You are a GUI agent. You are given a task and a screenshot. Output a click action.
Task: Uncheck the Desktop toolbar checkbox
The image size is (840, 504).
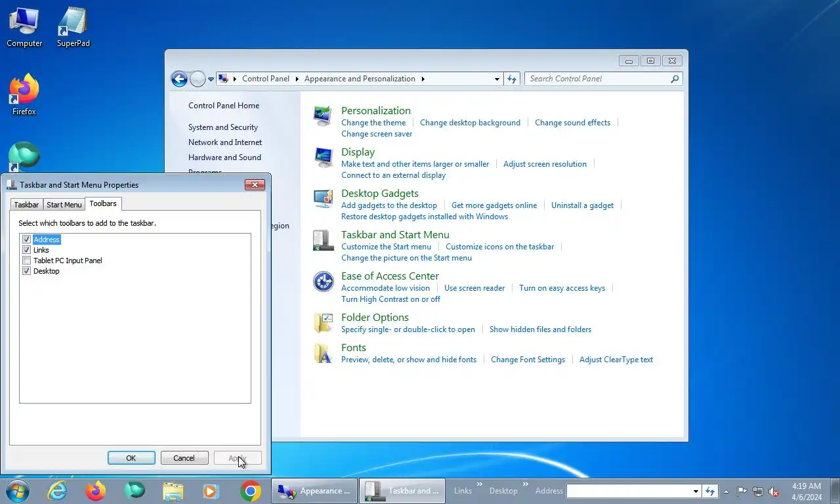click(27, 271)
